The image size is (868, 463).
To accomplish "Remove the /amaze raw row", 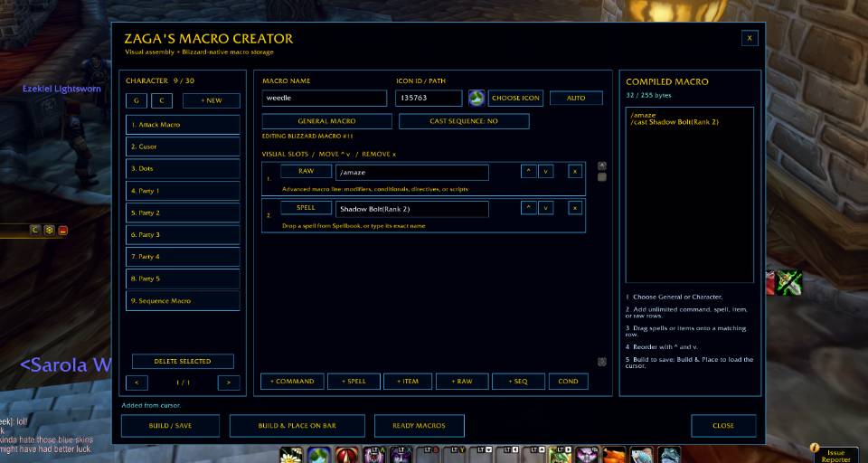I will (x=575, y=172).
